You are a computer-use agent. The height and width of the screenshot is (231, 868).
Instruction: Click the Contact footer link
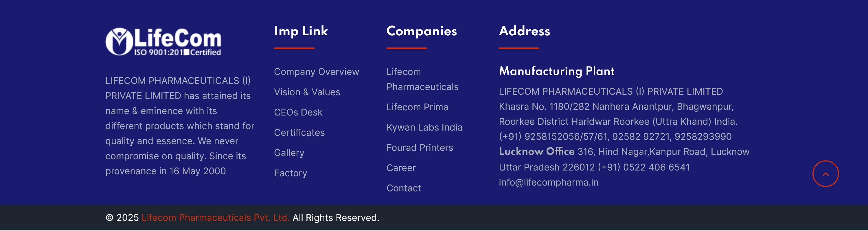click(x=404, y=188)
